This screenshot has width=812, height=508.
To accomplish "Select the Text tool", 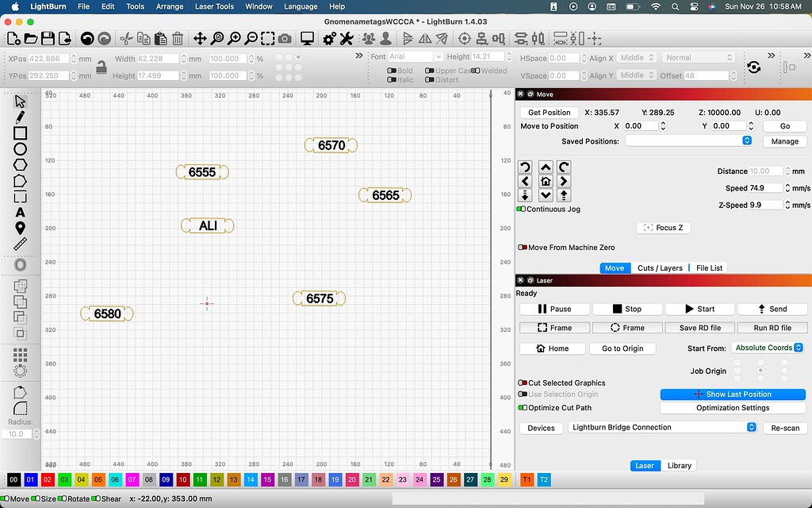I will 20,212.
